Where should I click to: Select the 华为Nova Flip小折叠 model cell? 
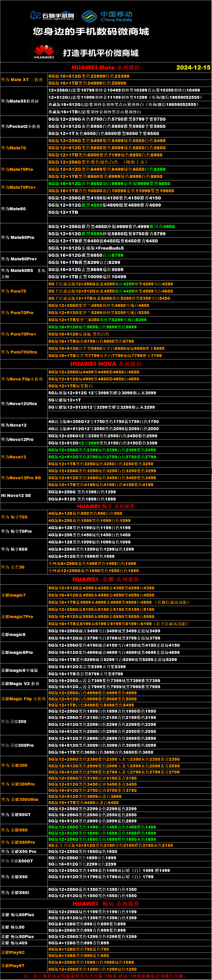(24, 379)
